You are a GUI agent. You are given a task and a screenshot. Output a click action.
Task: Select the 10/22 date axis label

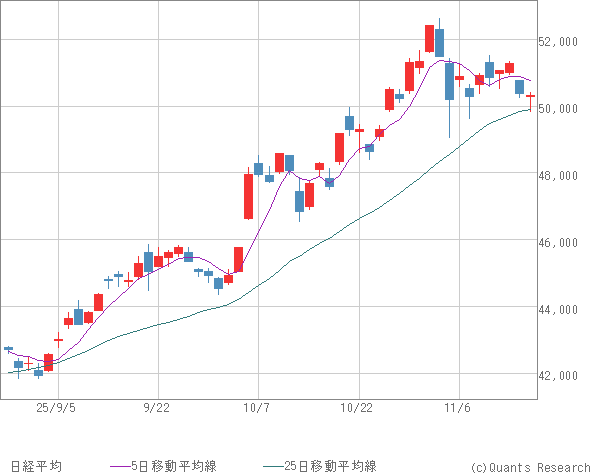point(357,408)
